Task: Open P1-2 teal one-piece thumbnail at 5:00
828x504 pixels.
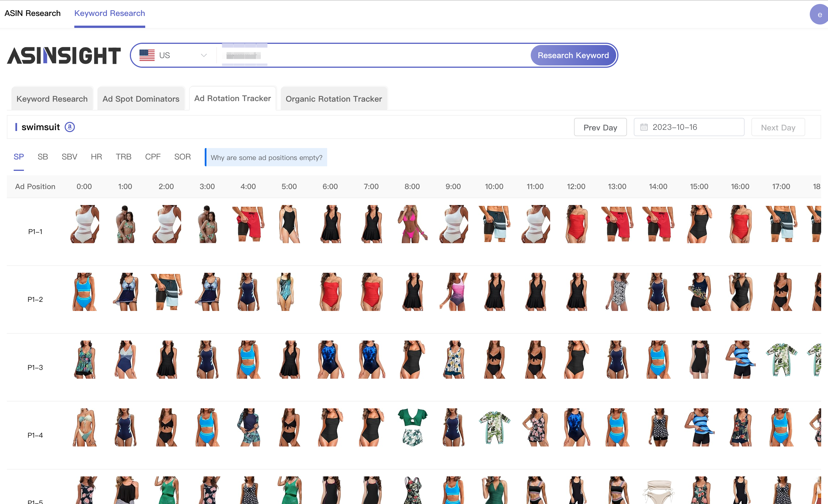Action: tap(286, 292)
